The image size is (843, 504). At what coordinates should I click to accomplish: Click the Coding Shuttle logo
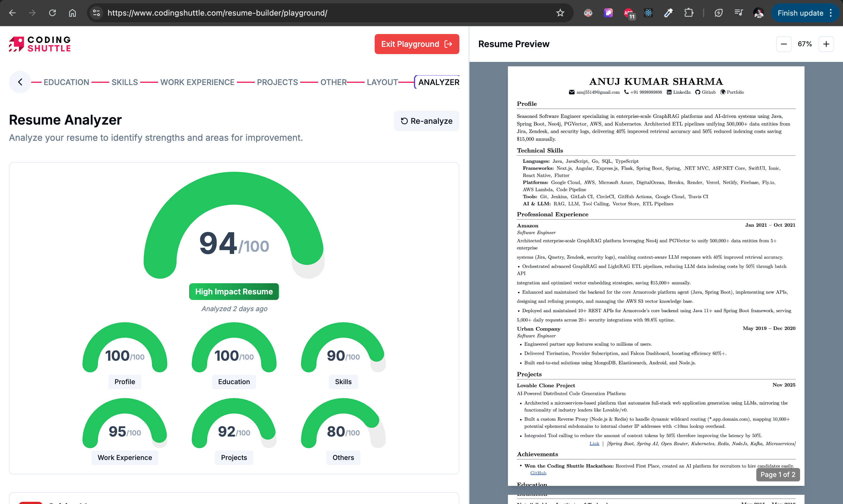click(x=40, y=44)
